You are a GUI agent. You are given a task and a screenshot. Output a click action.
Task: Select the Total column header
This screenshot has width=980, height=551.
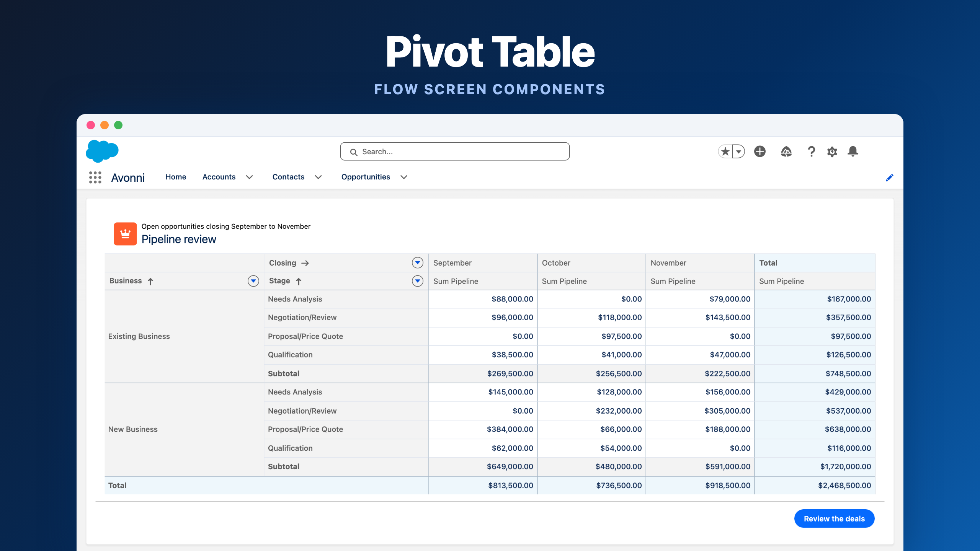[x=815, y=263]
